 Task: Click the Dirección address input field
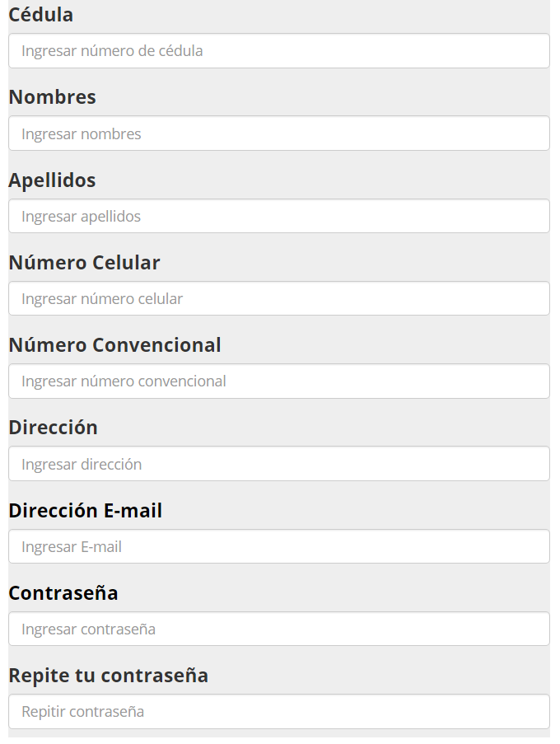tap(278, 464)
